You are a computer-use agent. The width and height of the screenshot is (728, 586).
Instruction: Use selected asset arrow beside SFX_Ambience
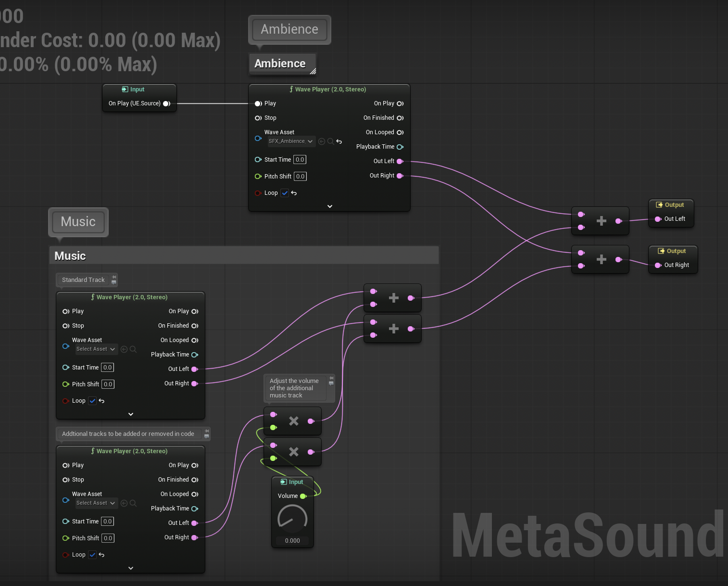pos(322,141)
